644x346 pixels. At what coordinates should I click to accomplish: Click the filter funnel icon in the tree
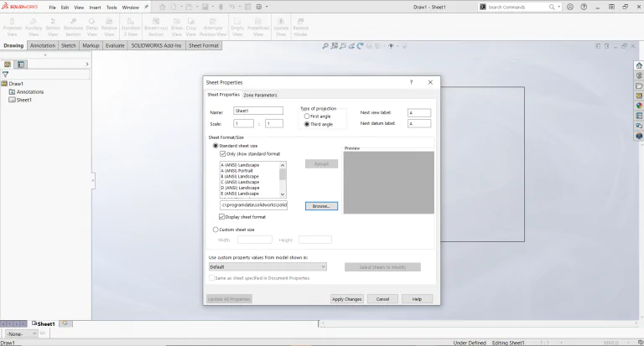click(x=5, y=75)
